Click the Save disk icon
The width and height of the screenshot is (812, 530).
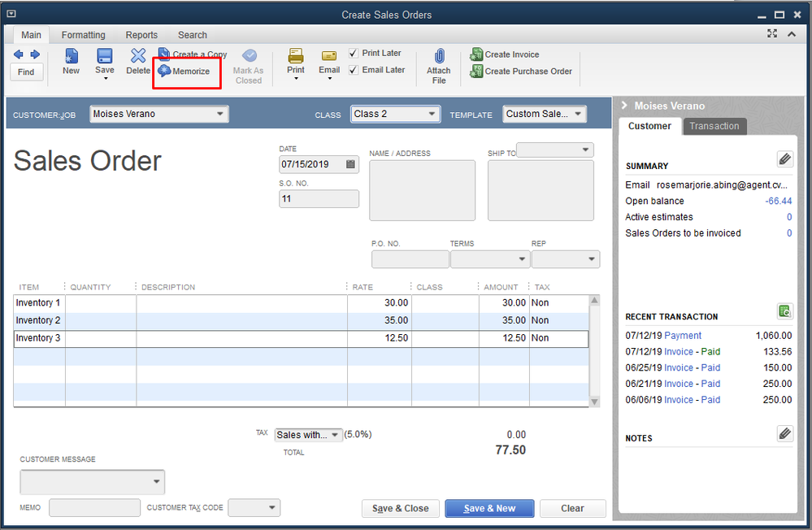pos(105,56)
